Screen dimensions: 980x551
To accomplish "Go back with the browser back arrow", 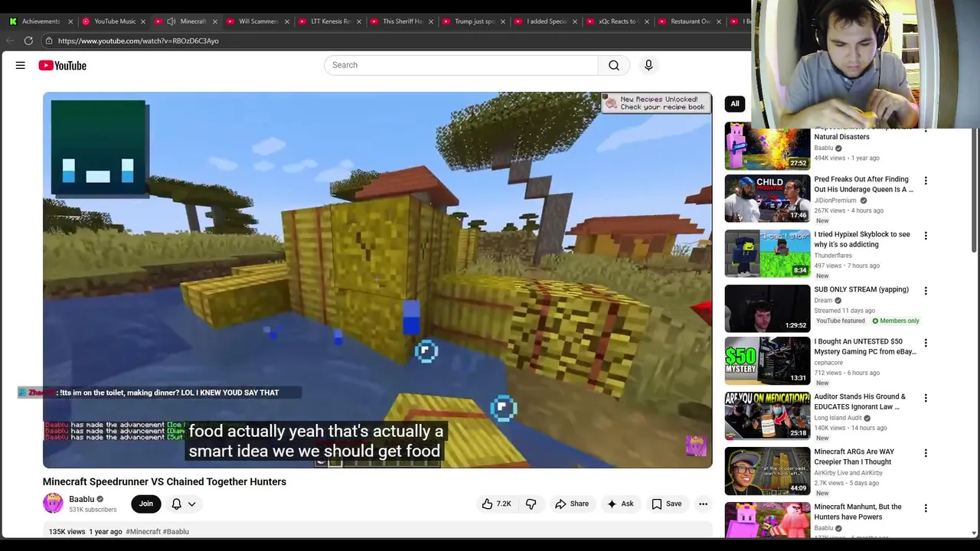I will pyautogui.click(x=9, y=41).
